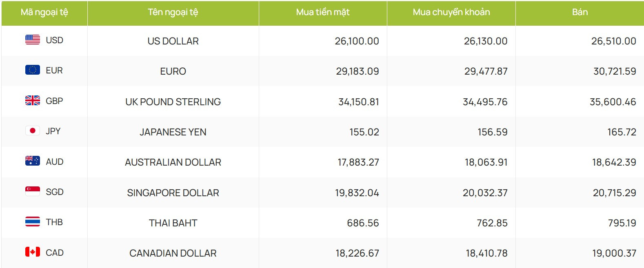Click the Singapore flag icon

pos(33,191)
